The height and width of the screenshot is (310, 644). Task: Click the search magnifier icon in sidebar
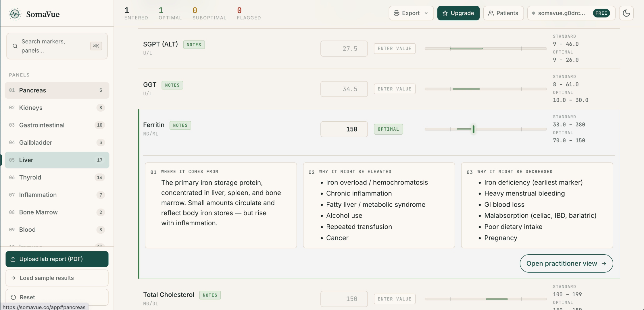(15, 46)
